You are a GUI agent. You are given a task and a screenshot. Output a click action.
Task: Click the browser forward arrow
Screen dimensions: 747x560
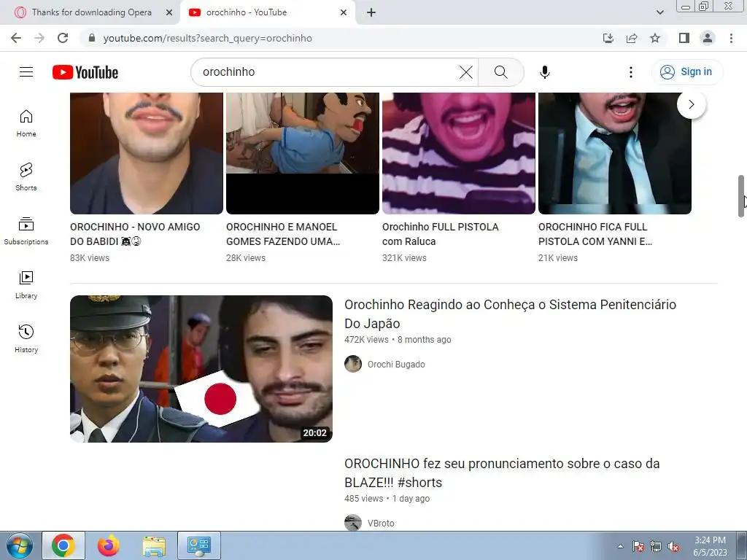(39, 38)
